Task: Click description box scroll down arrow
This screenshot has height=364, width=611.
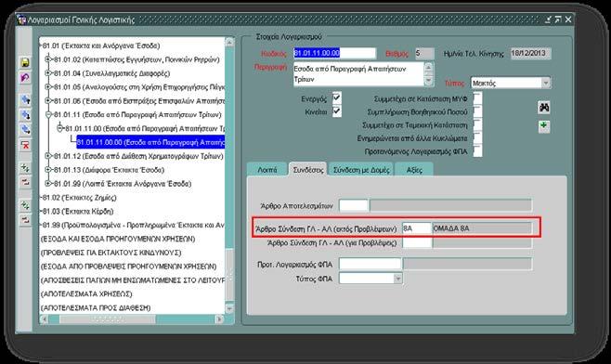Action: click(428, 80)
